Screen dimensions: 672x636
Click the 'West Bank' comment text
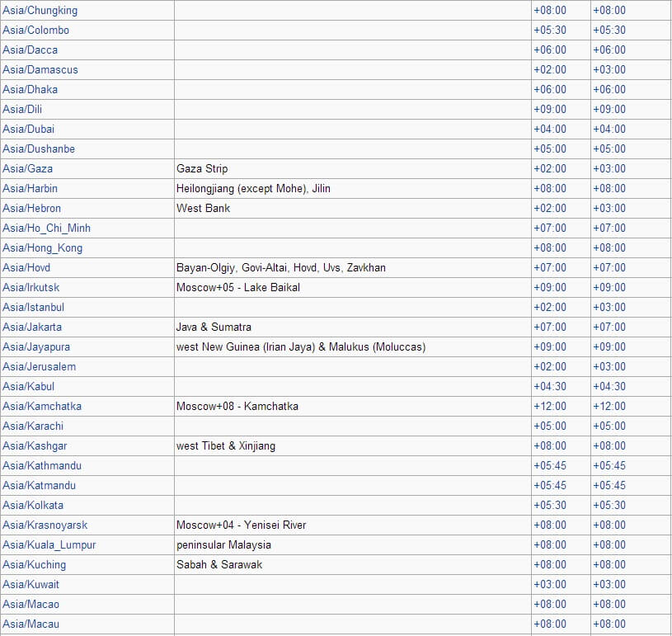(x=203, y=208)
